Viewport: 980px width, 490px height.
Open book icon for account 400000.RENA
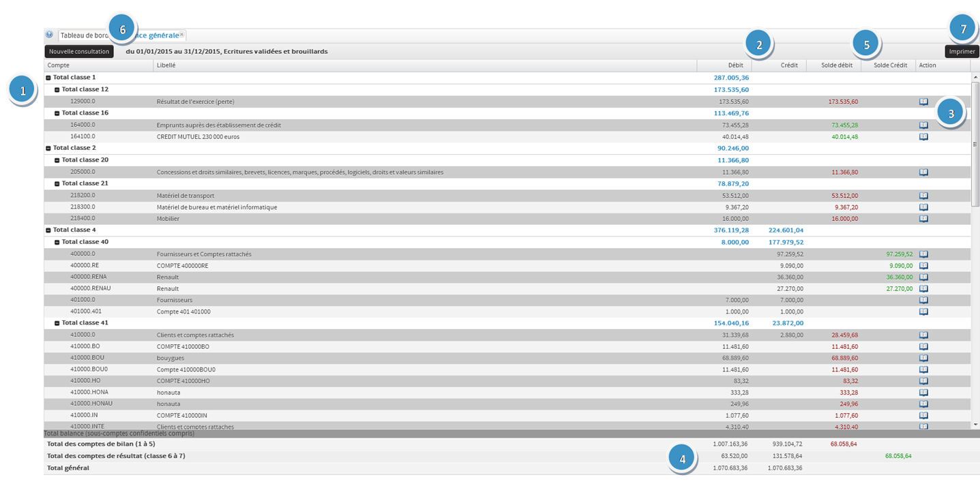click(x=923, y=277)
